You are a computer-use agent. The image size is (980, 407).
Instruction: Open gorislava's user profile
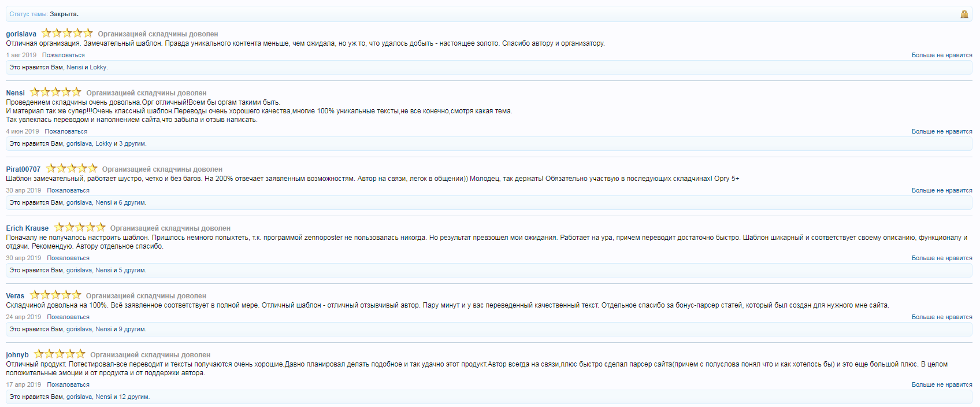(21, 34)
